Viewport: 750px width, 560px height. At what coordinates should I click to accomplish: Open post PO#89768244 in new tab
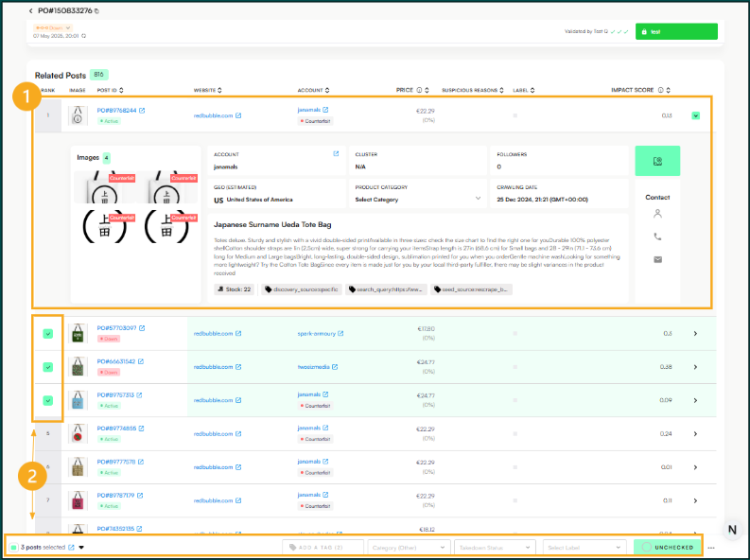tap(142, 111)
